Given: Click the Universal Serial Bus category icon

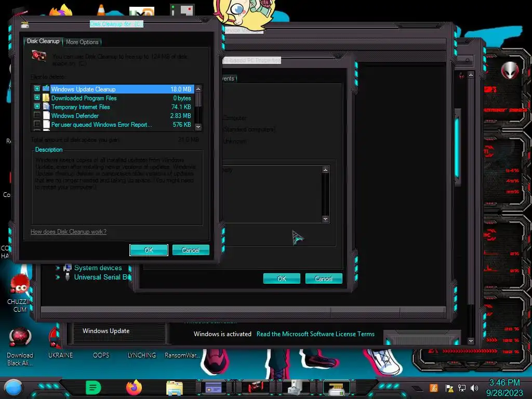Looking at the screenshot, I should [68, 277].
